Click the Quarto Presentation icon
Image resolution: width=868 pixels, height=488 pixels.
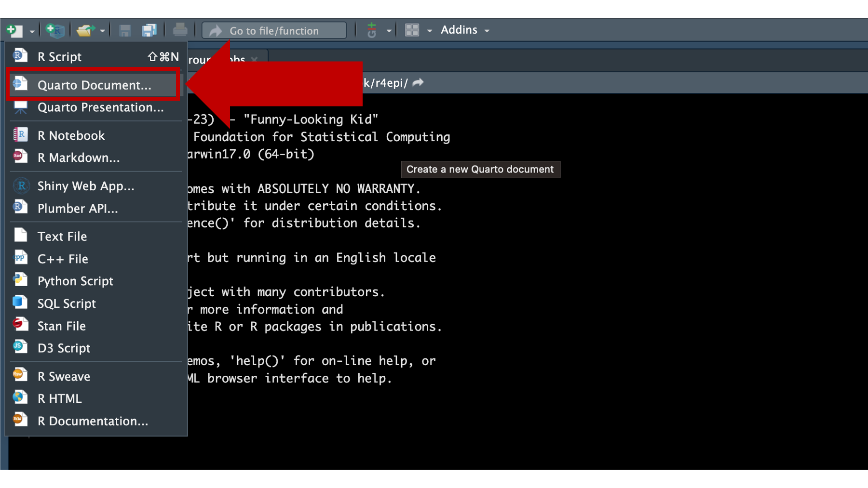[20, 107]
